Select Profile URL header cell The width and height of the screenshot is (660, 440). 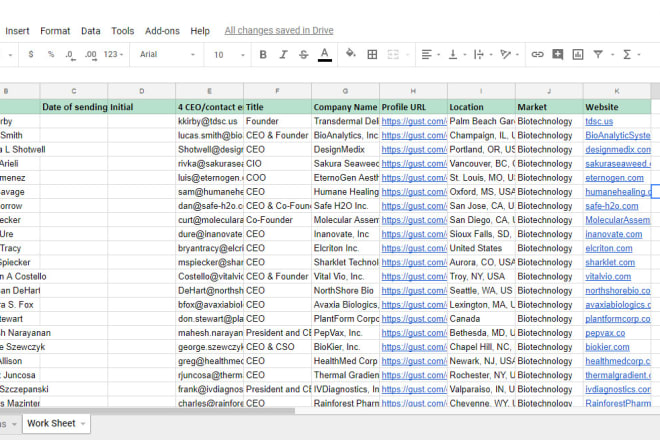point(413,107)
